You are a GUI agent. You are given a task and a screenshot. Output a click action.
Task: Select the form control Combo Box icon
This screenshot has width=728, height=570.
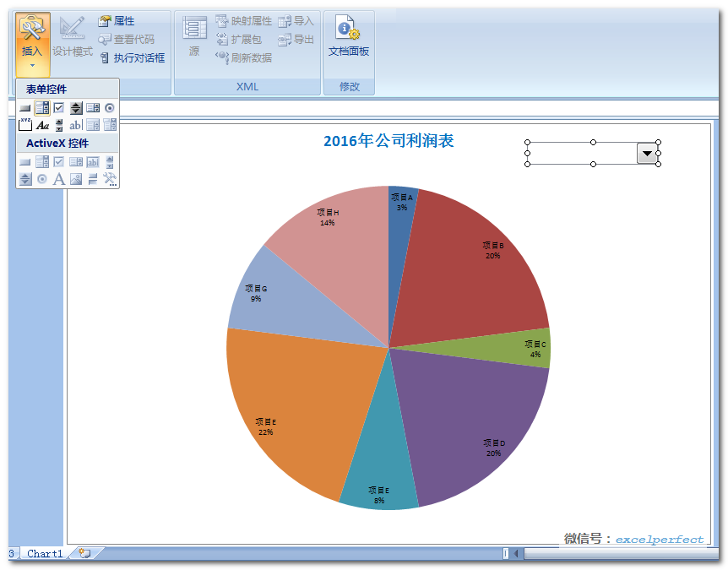(42, 108)
